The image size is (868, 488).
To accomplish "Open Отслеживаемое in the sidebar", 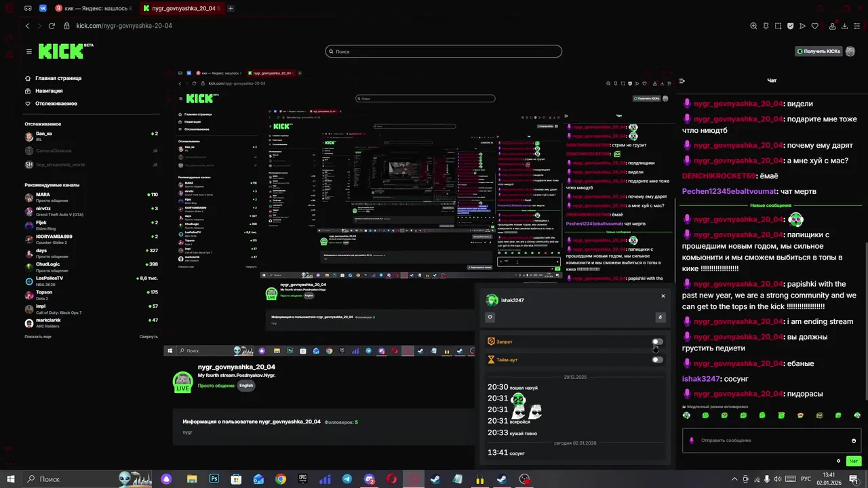I will (51, 104).
